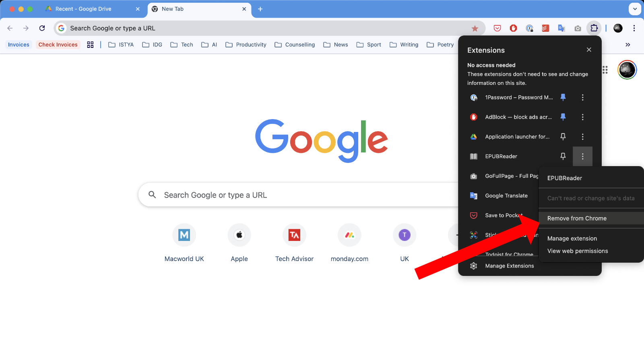Open Google Translate from the toolbar
The image size is (644, 362).
pos(561,28)
